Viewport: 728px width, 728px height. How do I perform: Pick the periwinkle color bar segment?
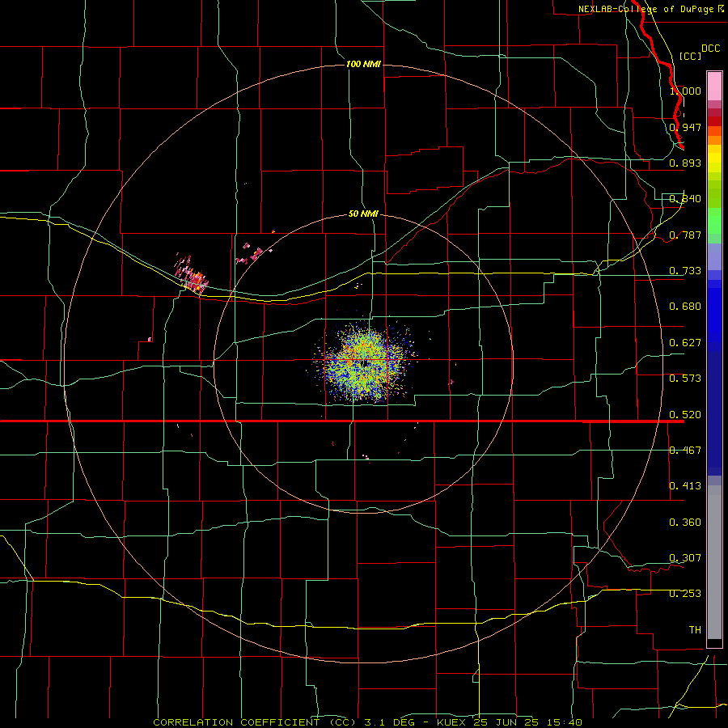[x=714, y=256]
